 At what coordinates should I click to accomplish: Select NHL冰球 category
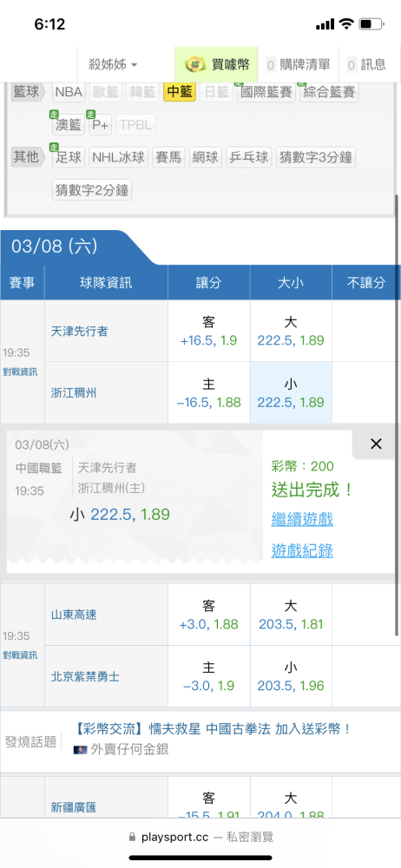tap(119, 157)
